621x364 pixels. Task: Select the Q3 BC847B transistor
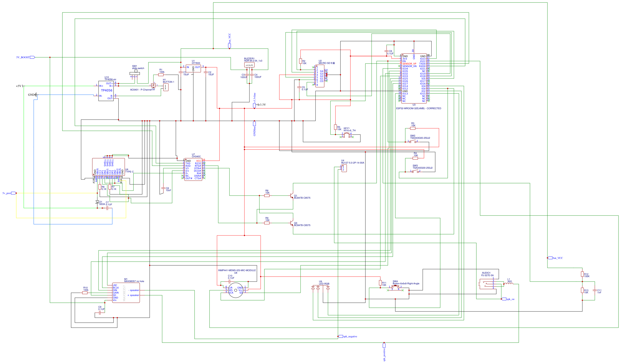tap(292, 223)
